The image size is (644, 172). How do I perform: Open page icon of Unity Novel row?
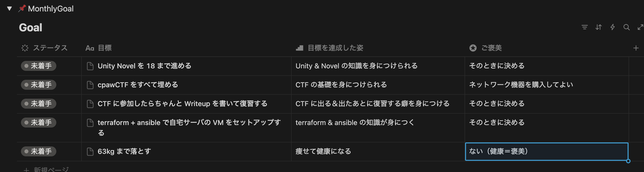coord(90,66)
